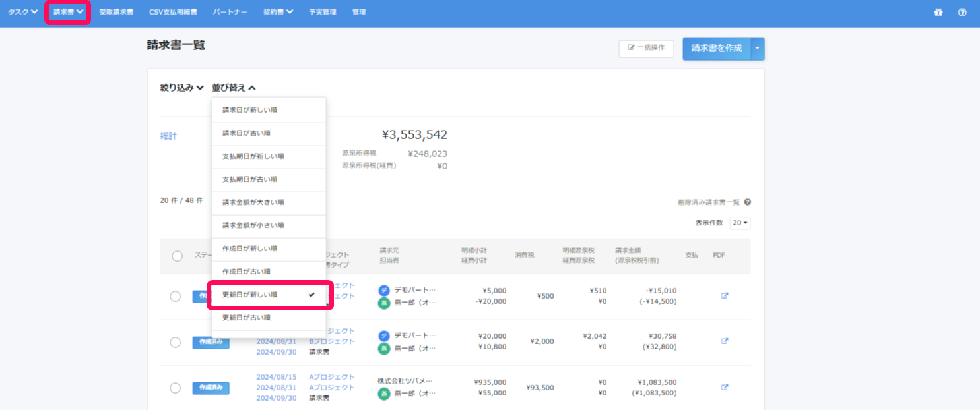Go to 予実管理 in navigation
The width and height of the screenshot is (980, 410).
point(322,12)
